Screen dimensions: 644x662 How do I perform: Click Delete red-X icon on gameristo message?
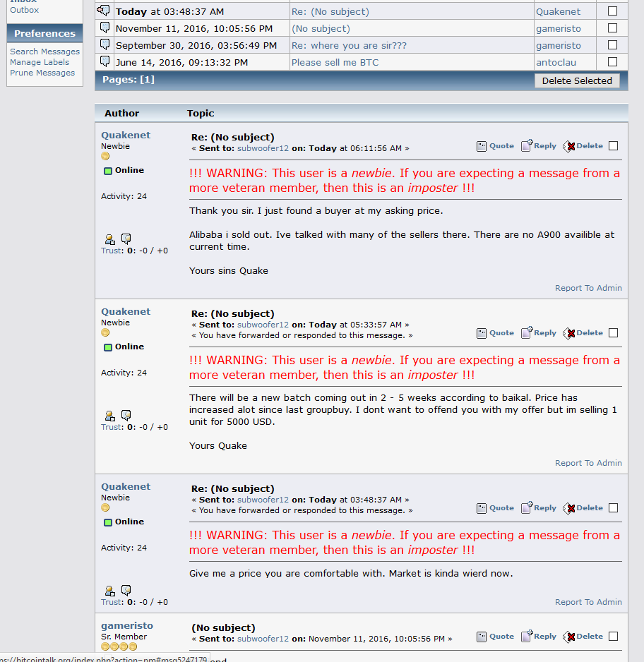click(569, 637)
